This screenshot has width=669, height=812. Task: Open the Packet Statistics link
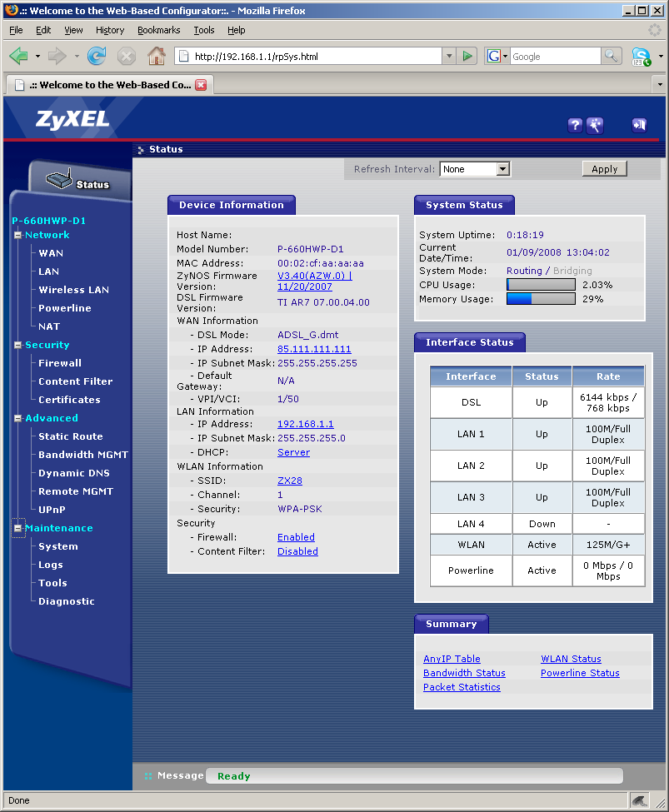coord(462,687)
